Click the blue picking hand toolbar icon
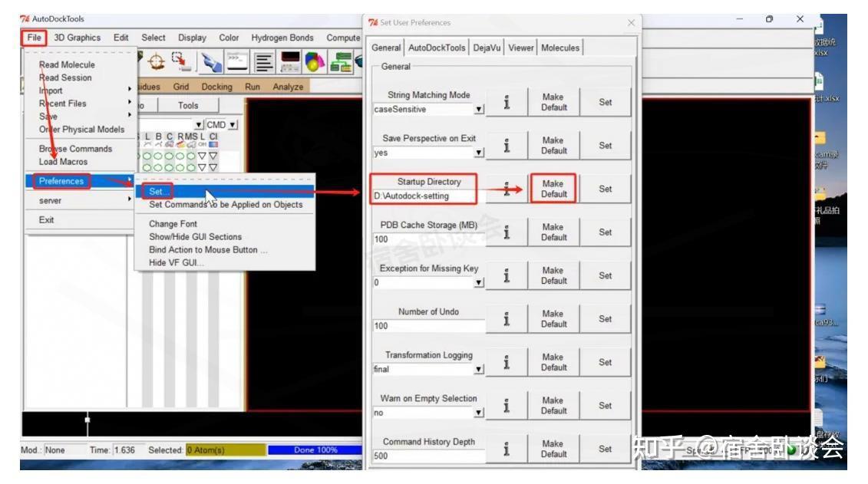 (x=212, y=61)
